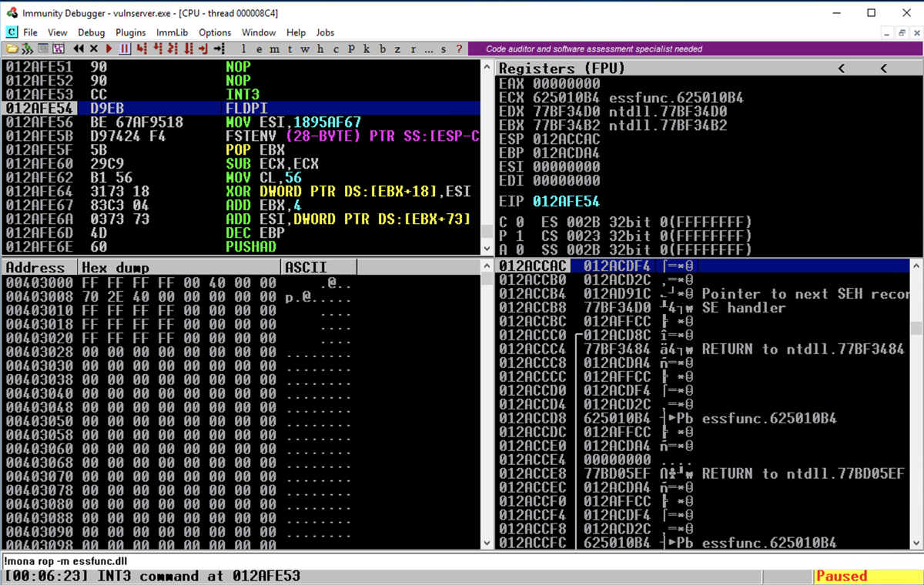Viewport: 924px width, 585px height.
Task: Run the program with the red play icon
Action: coord(109,48)
